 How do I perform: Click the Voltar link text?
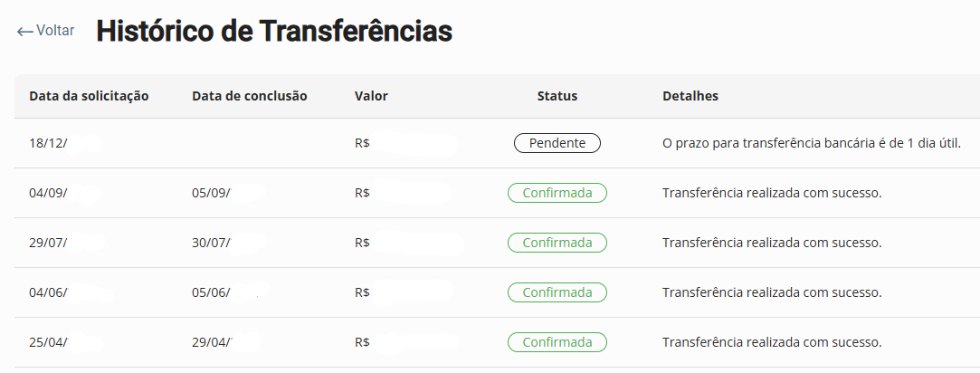coord(55,31)
